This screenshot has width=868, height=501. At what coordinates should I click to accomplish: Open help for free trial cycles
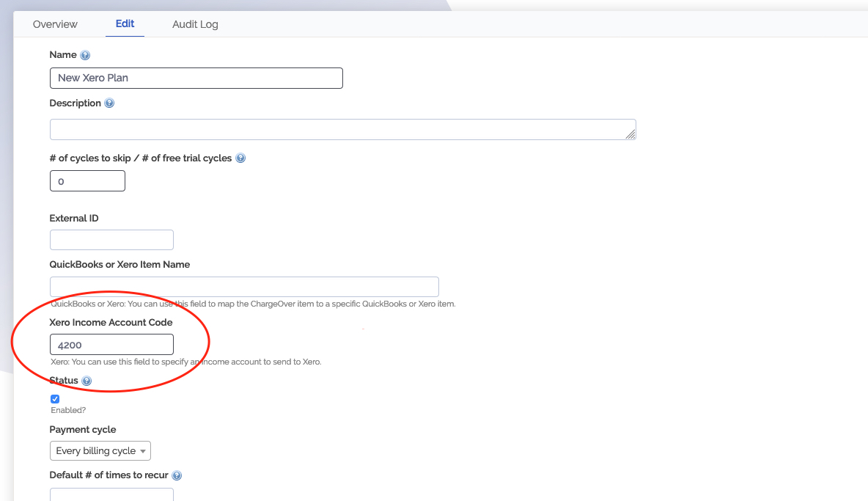coord(240,158)
